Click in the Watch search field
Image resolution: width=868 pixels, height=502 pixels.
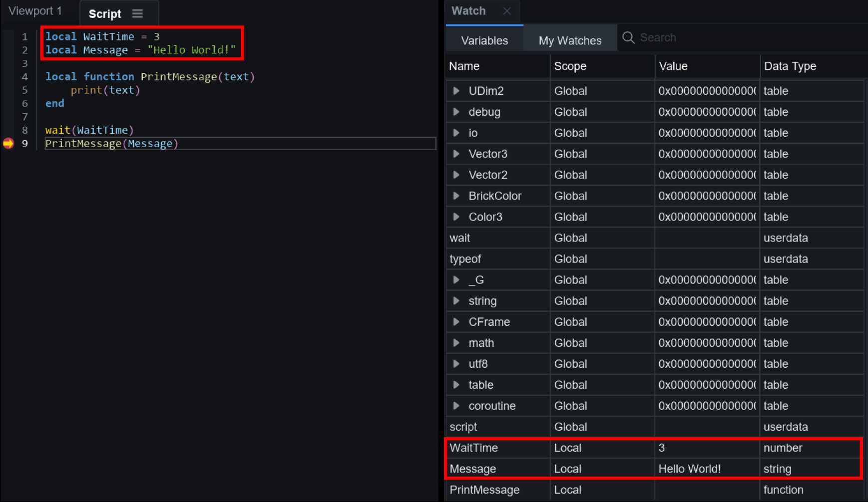699,38
